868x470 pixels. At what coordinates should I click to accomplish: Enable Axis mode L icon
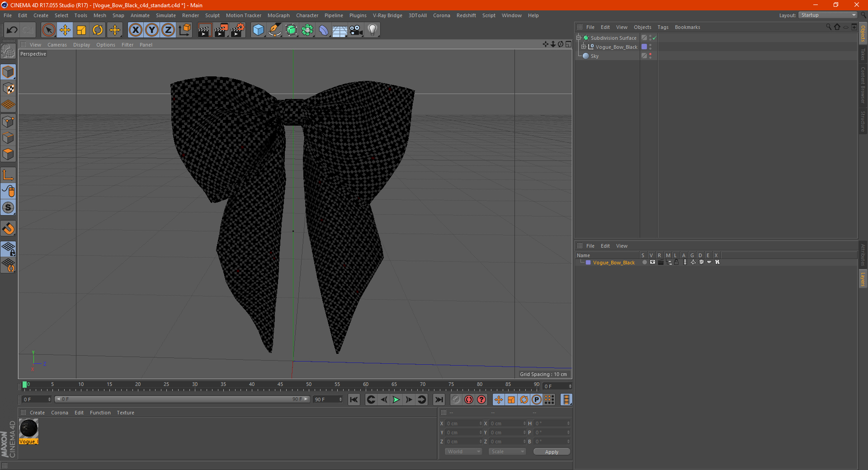click(8, 175)
